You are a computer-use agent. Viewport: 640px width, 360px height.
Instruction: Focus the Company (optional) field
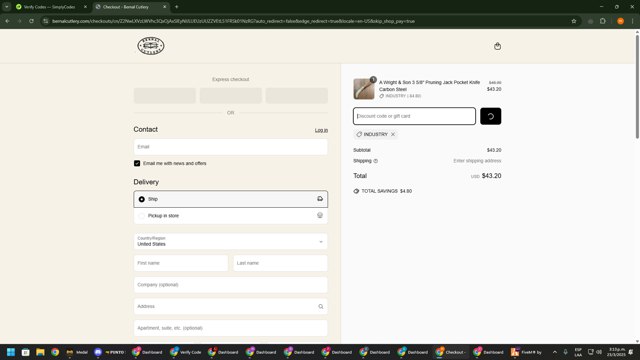click(x=231, y=285)
